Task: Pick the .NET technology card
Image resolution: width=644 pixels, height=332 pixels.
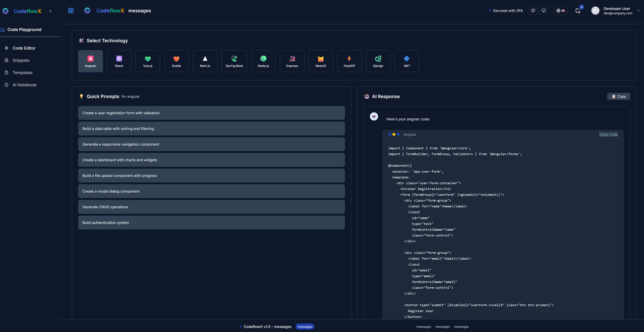Action: 407,61
